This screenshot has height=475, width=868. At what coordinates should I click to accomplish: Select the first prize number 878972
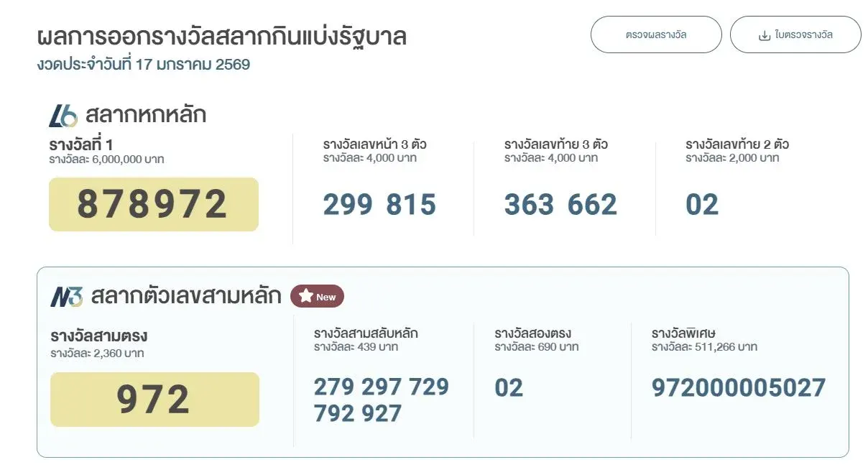pyautogui.click(x=153, y=205)
